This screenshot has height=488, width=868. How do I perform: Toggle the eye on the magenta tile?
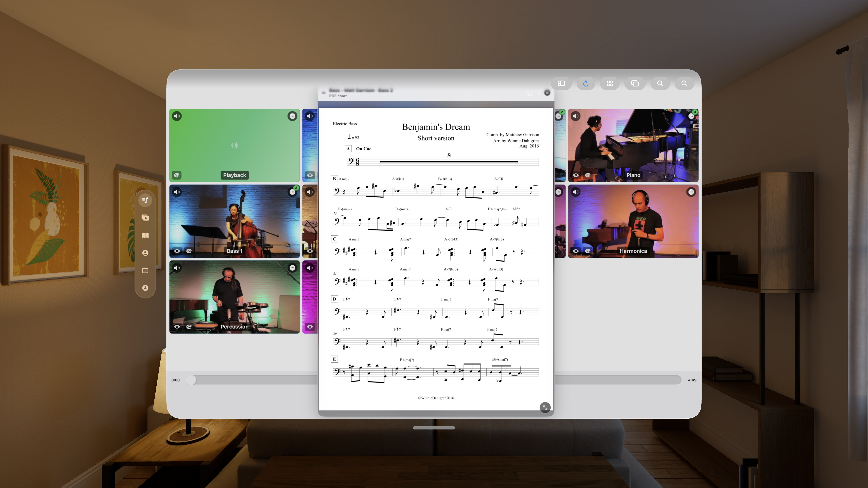pyautogui.click(x=310, y=327)
